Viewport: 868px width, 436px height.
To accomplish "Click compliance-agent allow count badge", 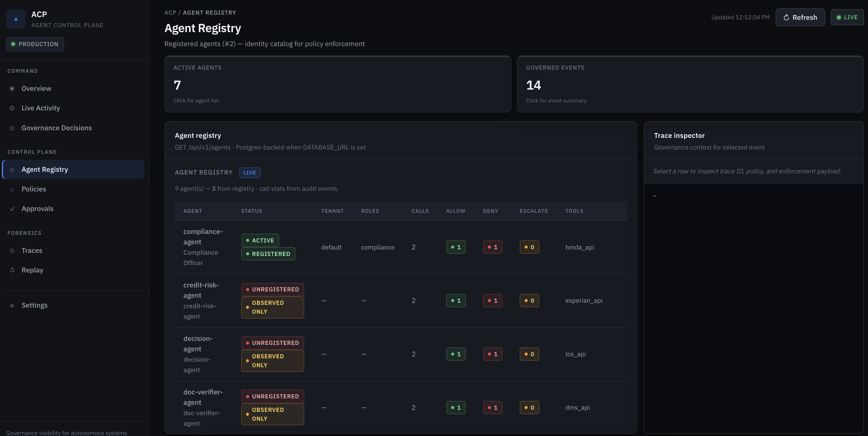I will (x=456, y=247).
